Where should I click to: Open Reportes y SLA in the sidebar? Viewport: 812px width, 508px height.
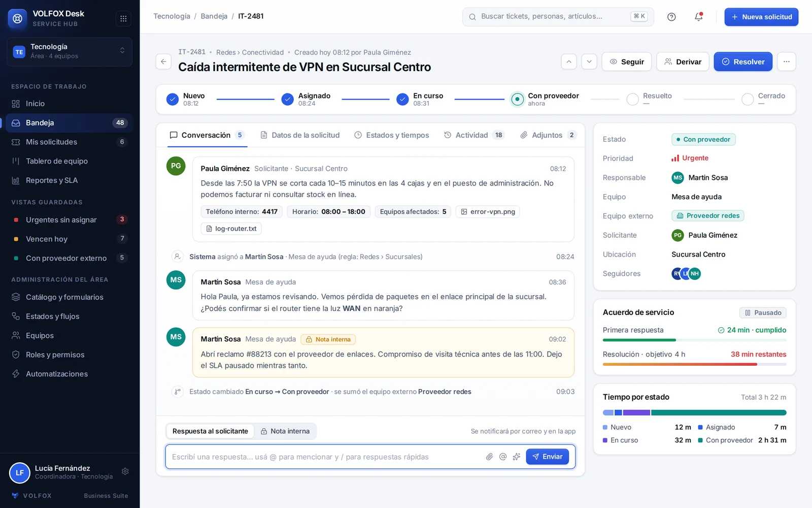[70, 180]
